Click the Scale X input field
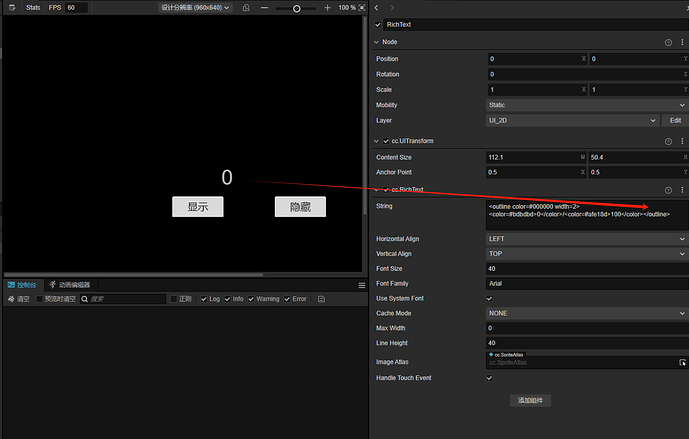 pyautogui.click(x=537, y=90)
